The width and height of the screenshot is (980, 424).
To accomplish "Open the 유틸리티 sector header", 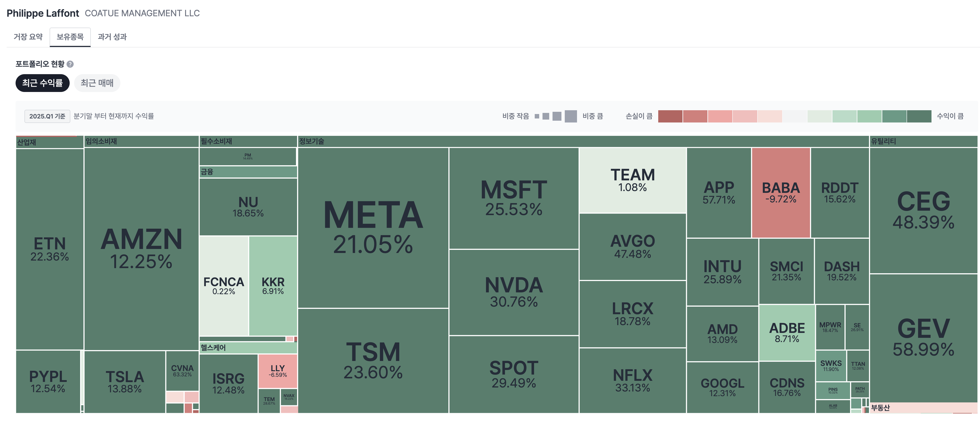I will [x=883, y=141].
